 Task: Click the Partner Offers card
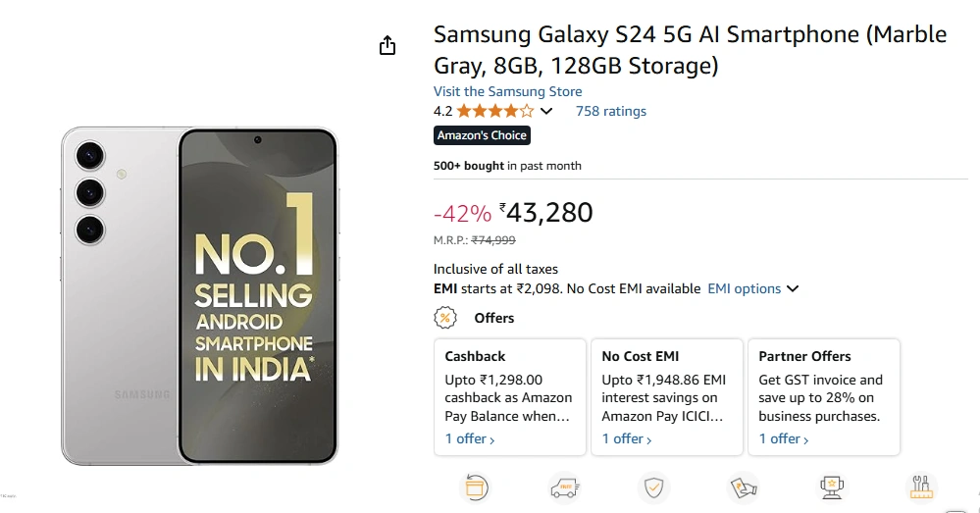[x=823, y=396]
